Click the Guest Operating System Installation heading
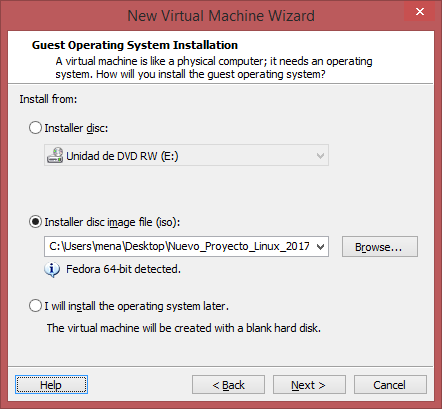 tap(135, 45)
